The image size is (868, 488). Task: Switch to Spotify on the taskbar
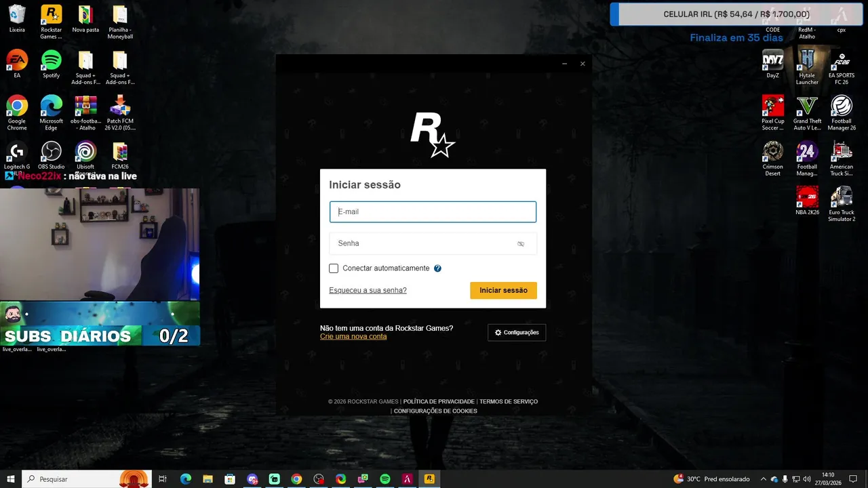tap(385, 479)
